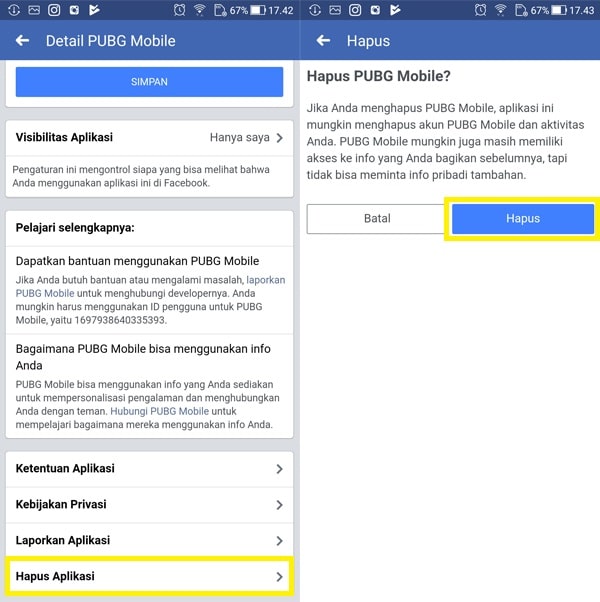Follow the Hubungi PUBG Mobile link

(x=160, y=411)
